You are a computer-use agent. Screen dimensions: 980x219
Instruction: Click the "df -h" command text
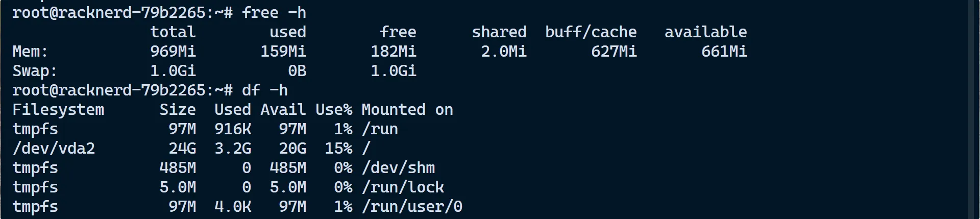(x=264, y=90)
